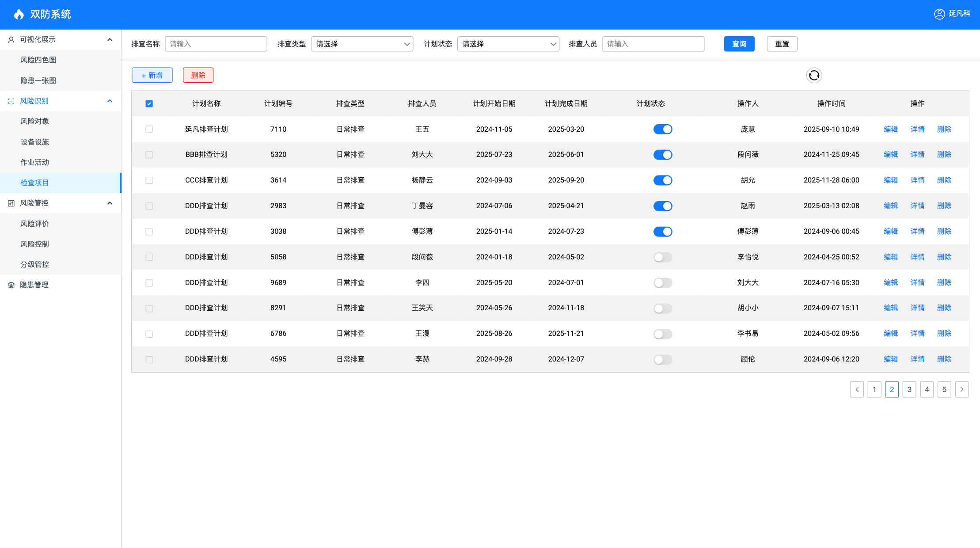
Task: Click the 风险识别 scan icon in sidebar
Action: (x=11, y=101)
